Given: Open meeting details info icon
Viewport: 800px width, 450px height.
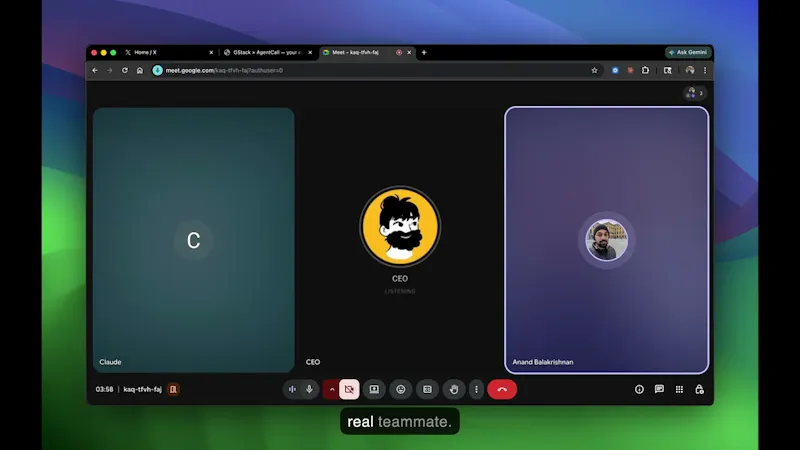Looking at the screenshot, I should [x=639, y=389].
